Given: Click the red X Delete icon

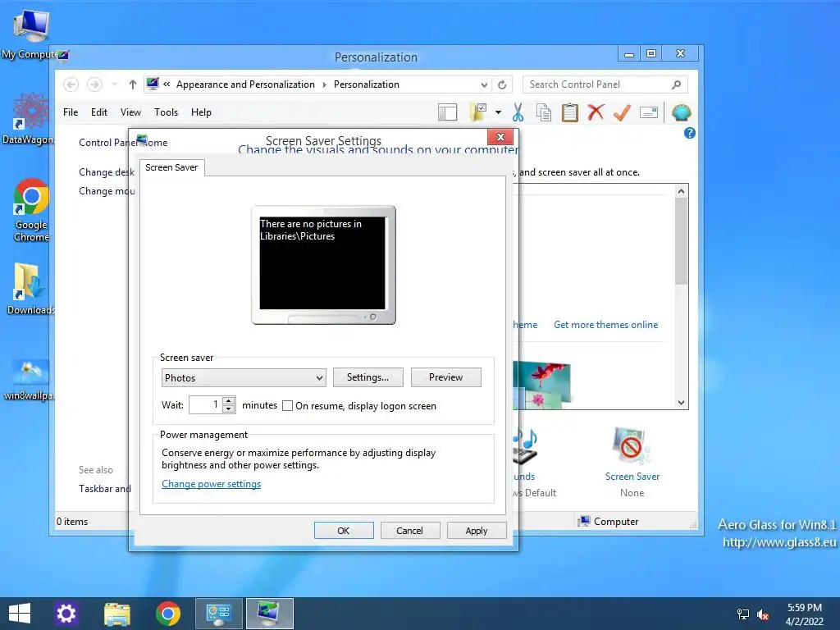Looking at the screenshot, I should pos(596,112).
